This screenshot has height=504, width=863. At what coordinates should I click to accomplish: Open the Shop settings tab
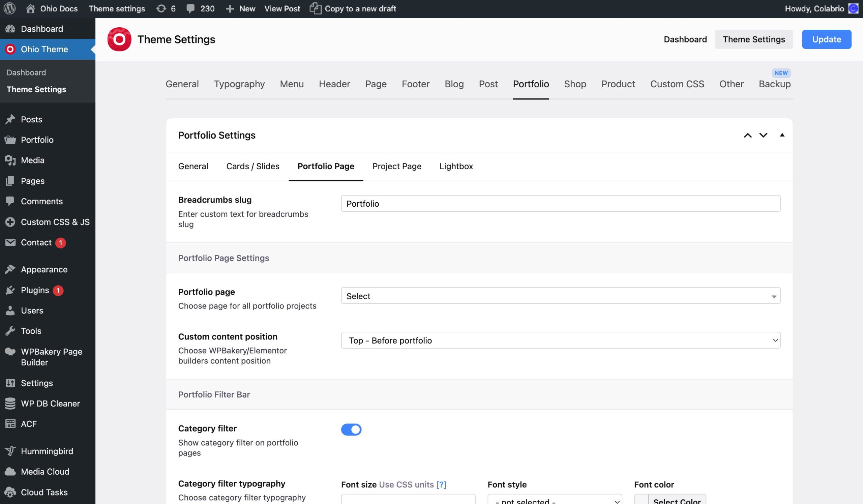tap(575, 84)
